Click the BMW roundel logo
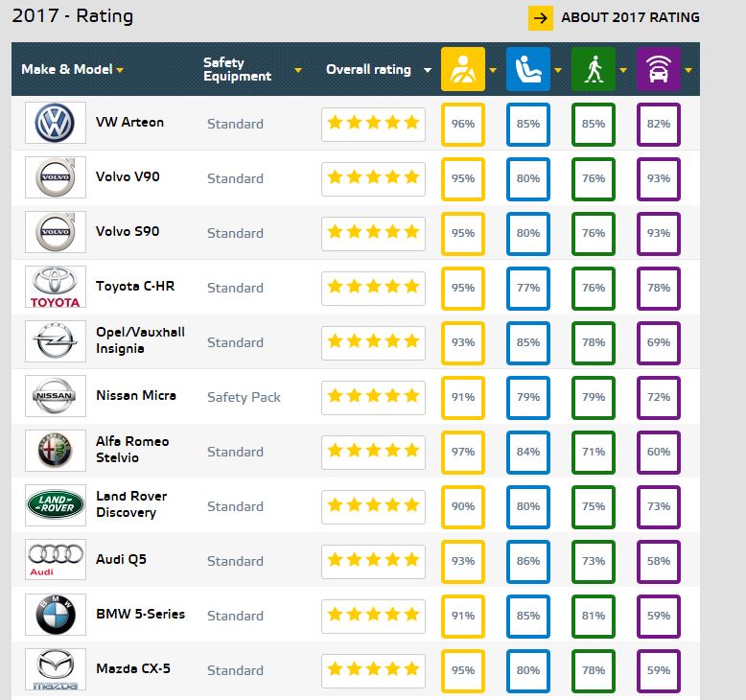Image resolution: width=746 pixels, height=700 pixels. coord(56,615)
